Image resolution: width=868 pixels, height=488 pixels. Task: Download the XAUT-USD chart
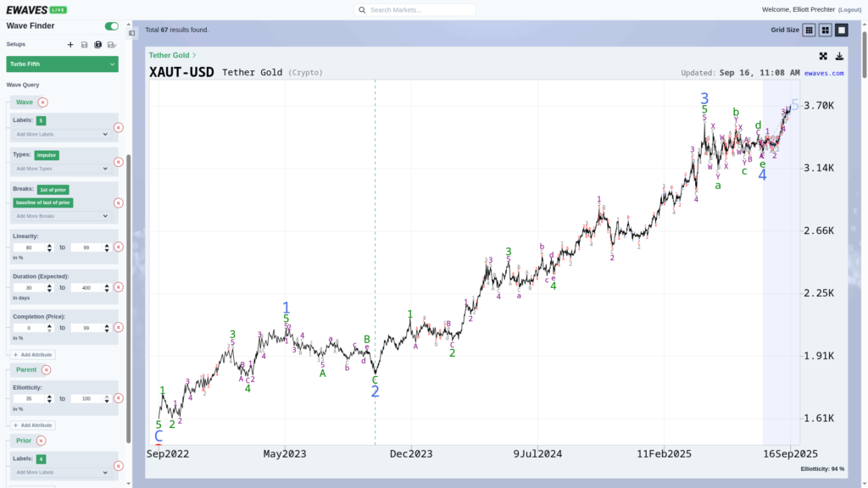click(x=839, y=57)
